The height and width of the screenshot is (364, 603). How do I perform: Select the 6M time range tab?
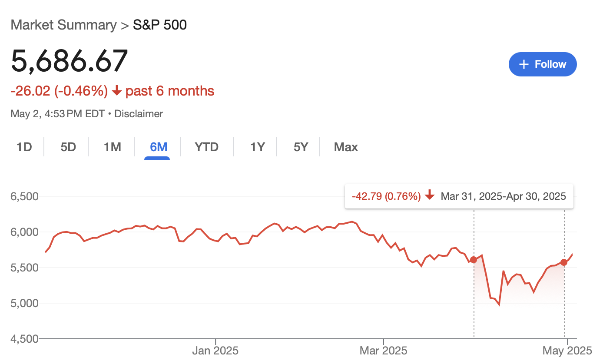159,147
